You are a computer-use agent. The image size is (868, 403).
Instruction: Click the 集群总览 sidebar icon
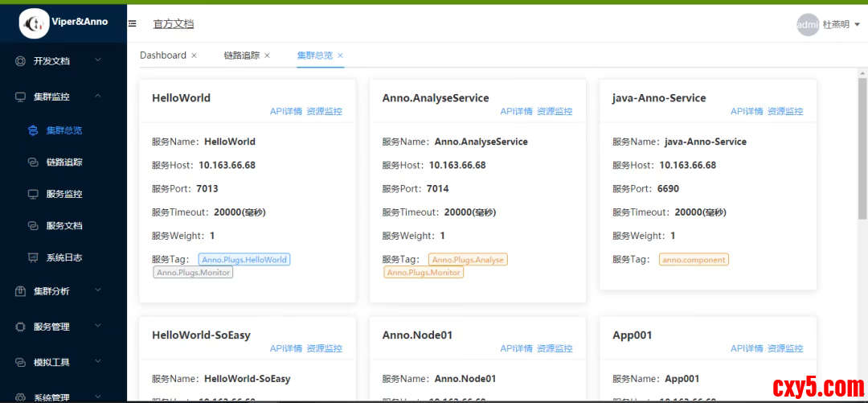tap(33, 130)
